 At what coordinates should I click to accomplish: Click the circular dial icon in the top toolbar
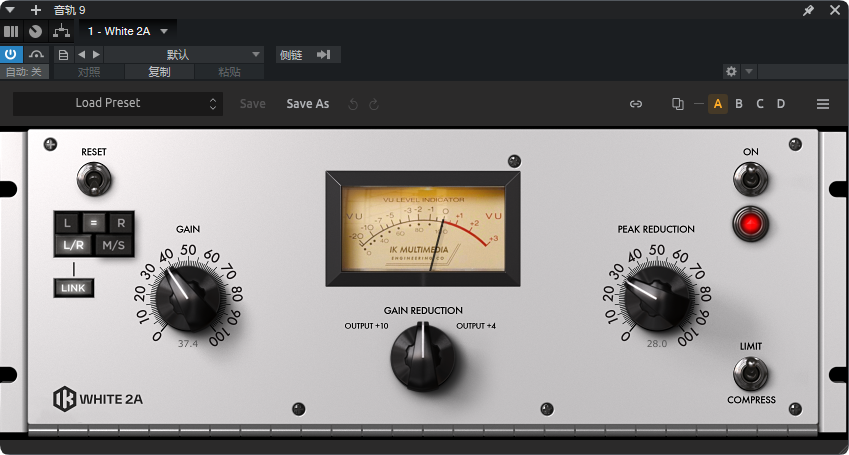tap(35, 31)
